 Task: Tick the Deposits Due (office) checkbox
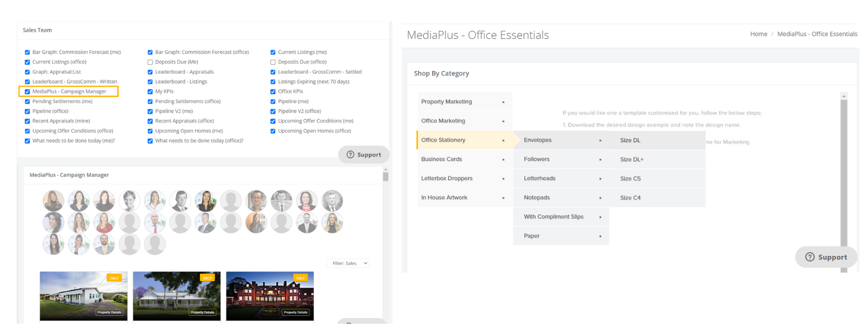[273, 62]
